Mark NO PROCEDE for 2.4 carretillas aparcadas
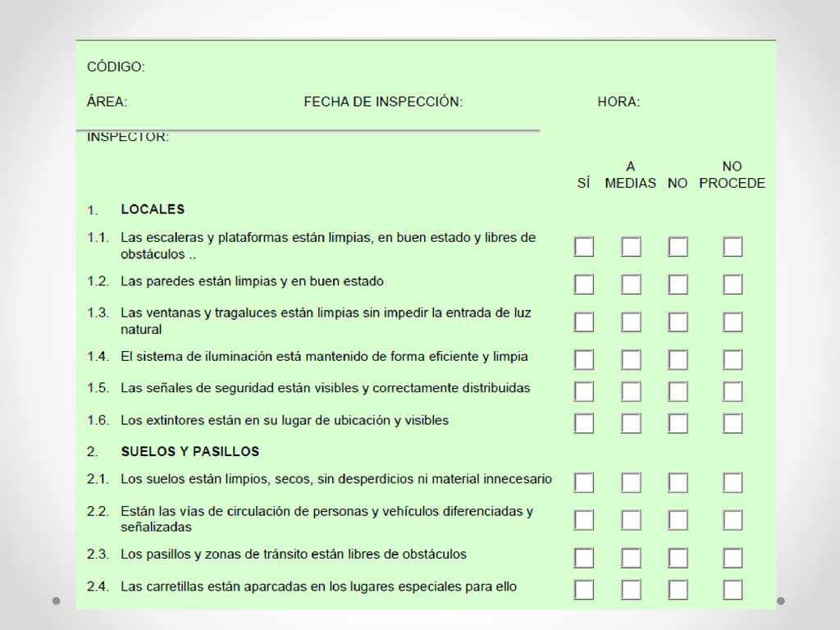 (733, 590)
